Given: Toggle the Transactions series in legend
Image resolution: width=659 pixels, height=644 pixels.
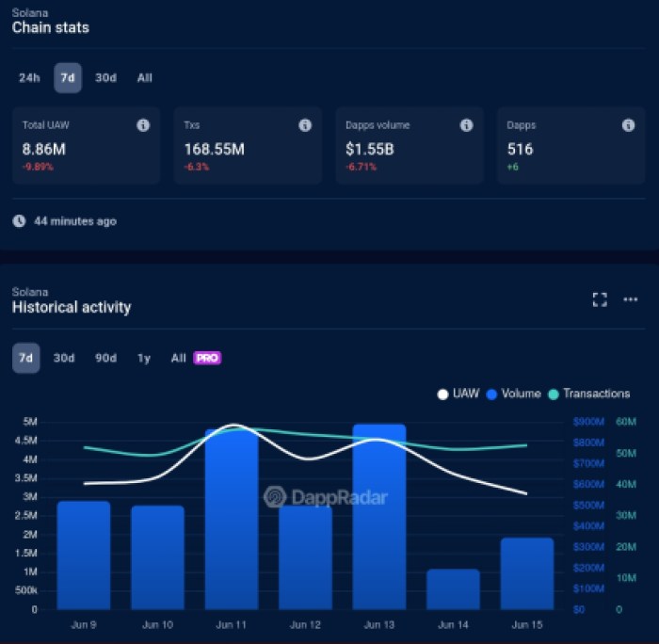Looking at the screenshot, I should point(589,394).
